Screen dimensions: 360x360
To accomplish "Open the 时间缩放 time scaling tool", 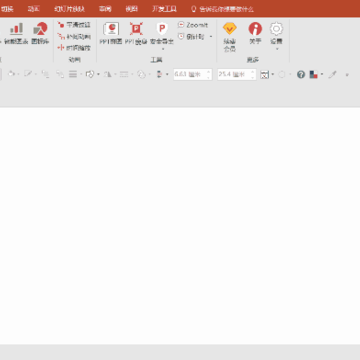I will [x=74, y=48].
